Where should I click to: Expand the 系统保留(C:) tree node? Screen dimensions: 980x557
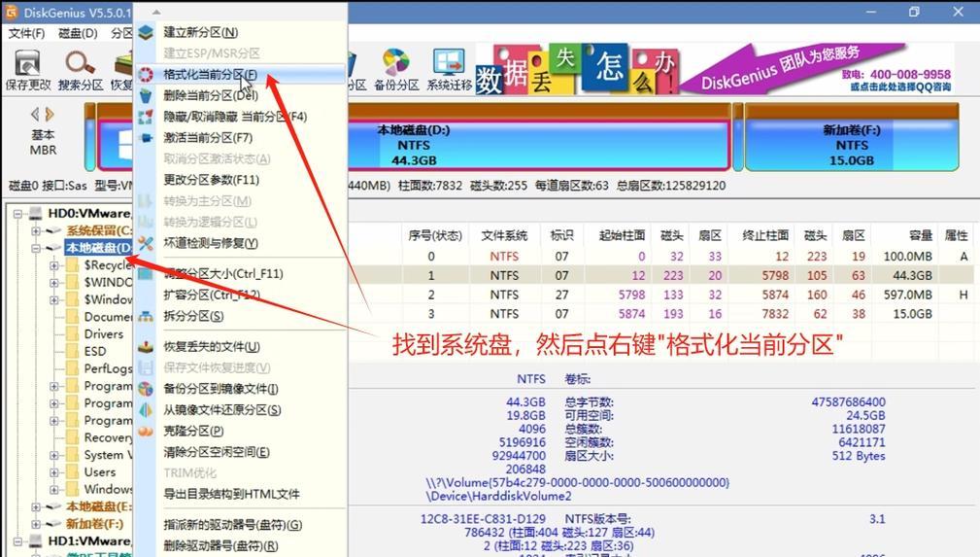[36, 231]
